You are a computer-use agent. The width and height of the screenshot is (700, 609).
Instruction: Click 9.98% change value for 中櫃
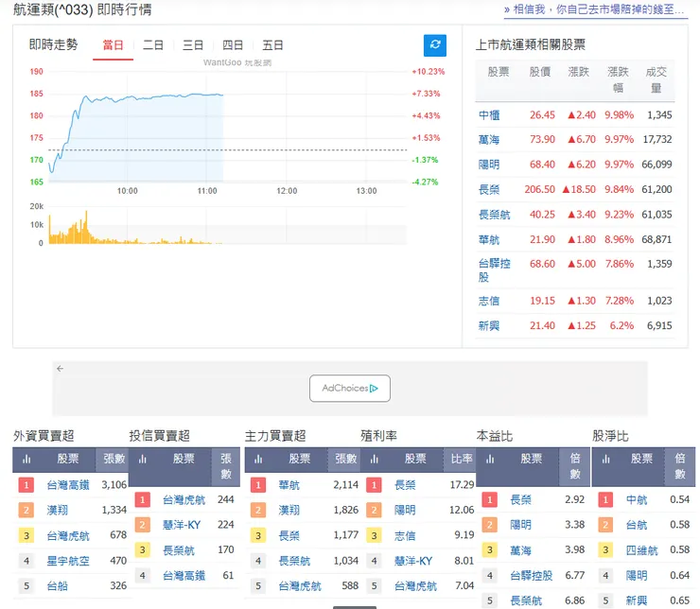click(x=620, y=115)
